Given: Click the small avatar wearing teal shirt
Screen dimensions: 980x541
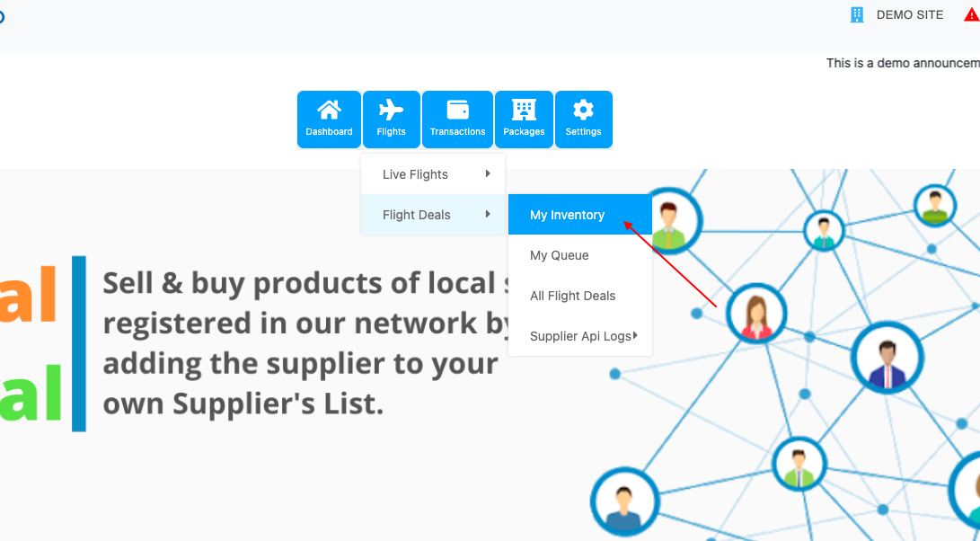Looking at the screenshot, I should (823, 231).
